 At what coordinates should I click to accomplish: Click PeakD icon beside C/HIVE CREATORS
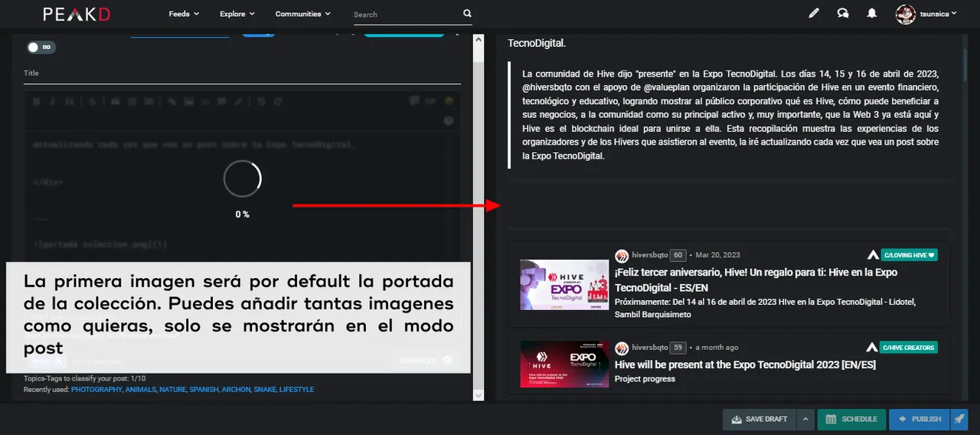pyautogui.click(x=873, y=348)
